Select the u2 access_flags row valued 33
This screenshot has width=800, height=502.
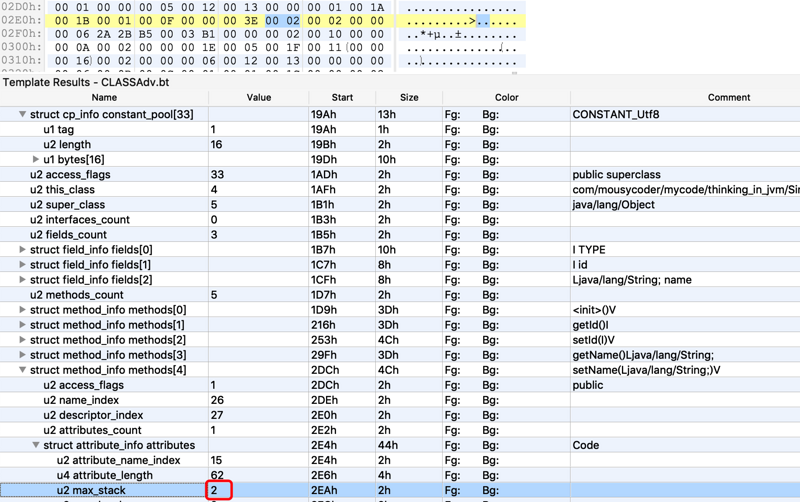[x=400, y=174]
